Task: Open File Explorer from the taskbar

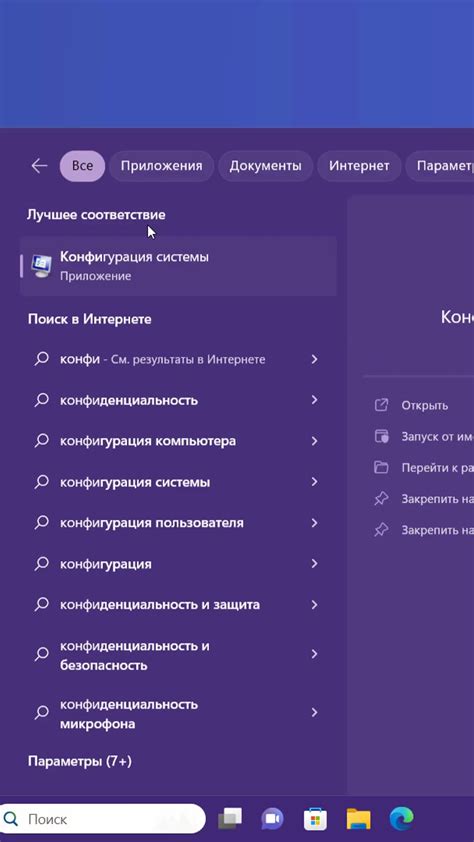Action: pos(358,819)
